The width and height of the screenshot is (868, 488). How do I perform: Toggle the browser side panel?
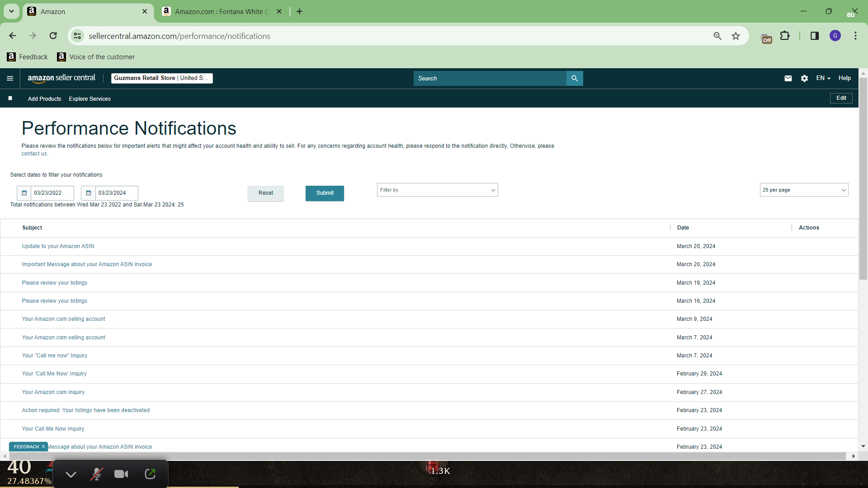point(815,36)
